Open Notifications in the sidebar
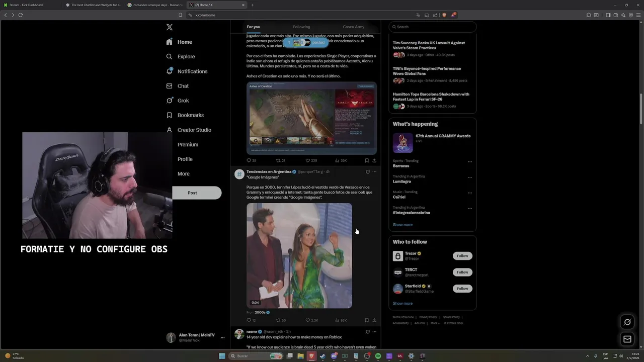This screenshot has width=644, height=362. (187, 71)
